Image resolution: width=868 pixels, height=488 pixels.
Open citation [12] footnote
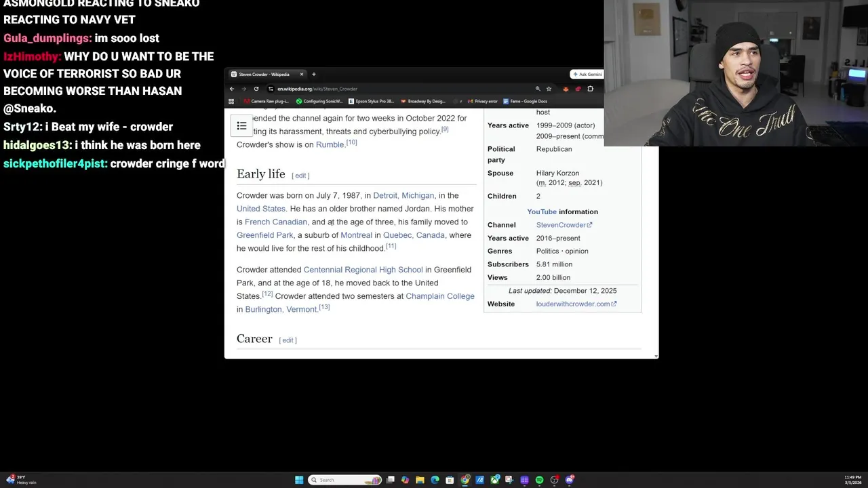tap(267, 293)
